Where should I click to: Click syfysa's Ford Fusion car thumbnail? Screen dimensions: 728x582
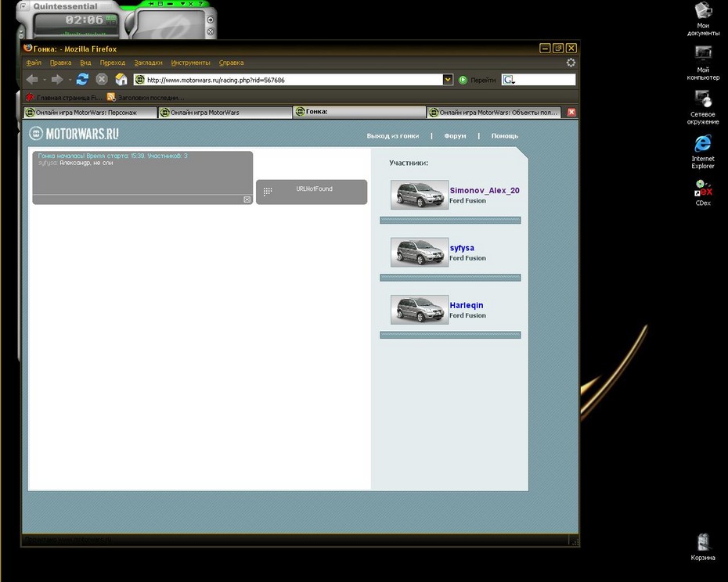point(420,253)
